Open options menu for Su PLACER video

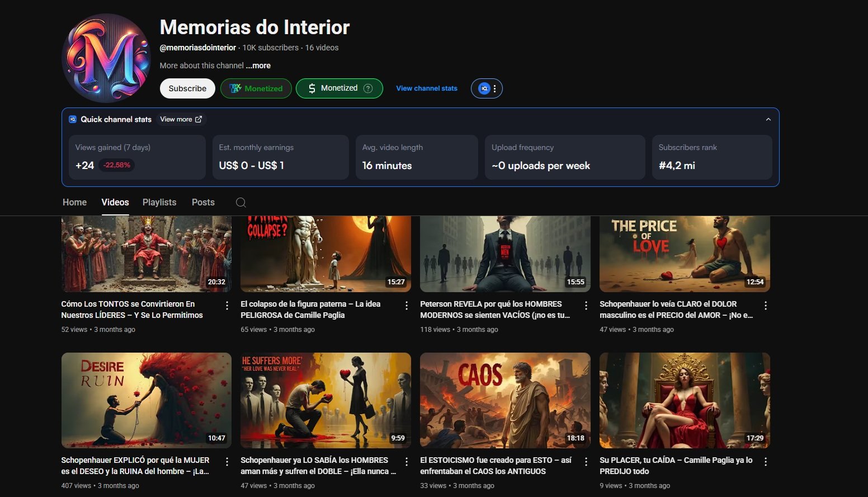[x=766, y=462]
